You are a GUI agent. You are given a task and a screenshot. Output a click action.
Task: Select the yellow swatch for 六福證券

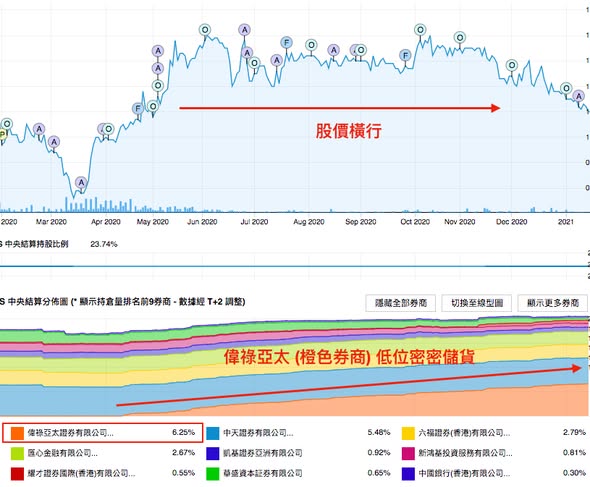[408, 433]
